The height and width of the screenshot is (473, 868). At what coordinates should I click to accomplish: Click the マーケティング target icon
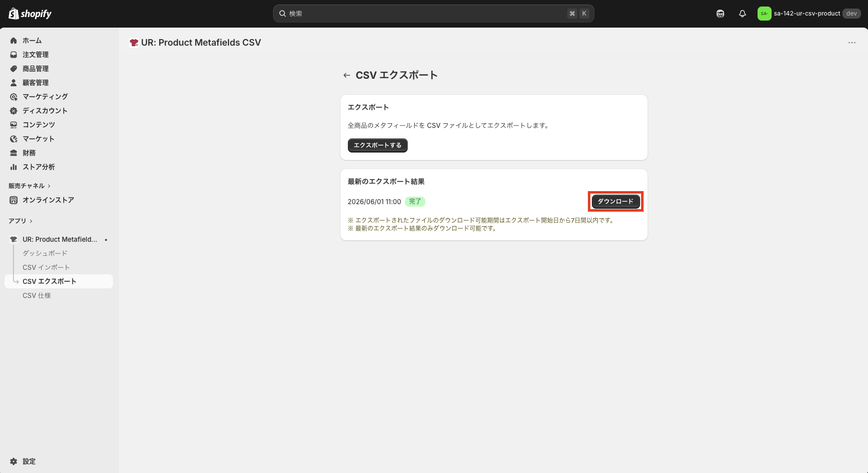[14, 97]
